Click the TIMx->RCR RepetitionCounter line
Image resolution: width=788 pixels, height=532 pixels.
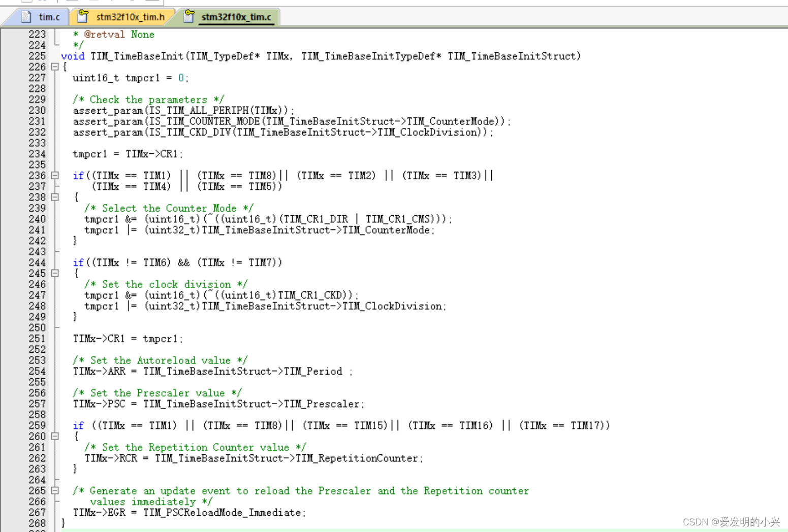pyautogui.click(x=254, y=458)
